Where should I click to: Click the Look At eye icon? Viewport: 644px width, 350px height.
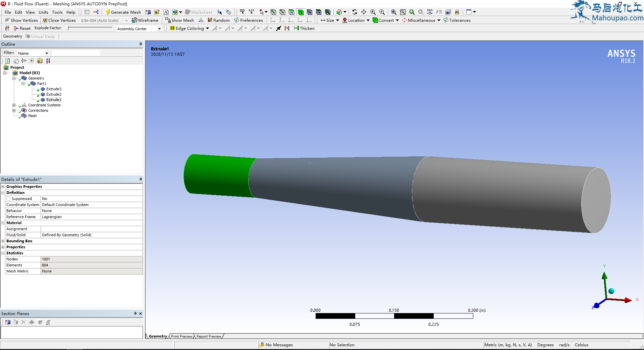[x=448, y=12]
